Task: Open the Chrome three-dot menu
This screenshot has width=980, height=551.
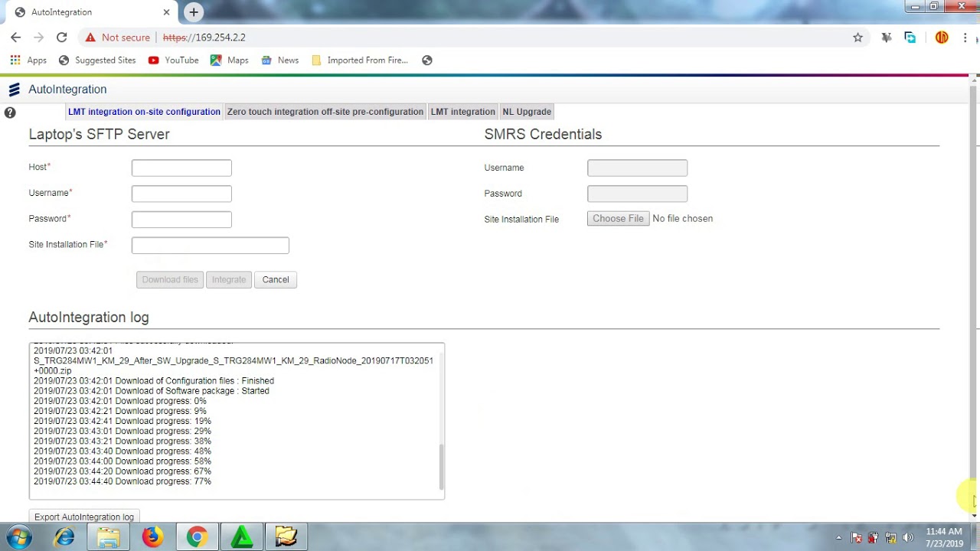Action: (966, 37)
